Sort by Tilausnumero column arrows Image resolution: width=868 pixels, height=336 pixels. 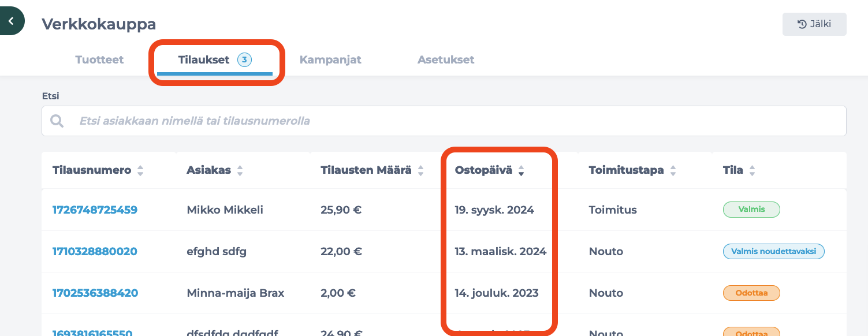point(140,170)
